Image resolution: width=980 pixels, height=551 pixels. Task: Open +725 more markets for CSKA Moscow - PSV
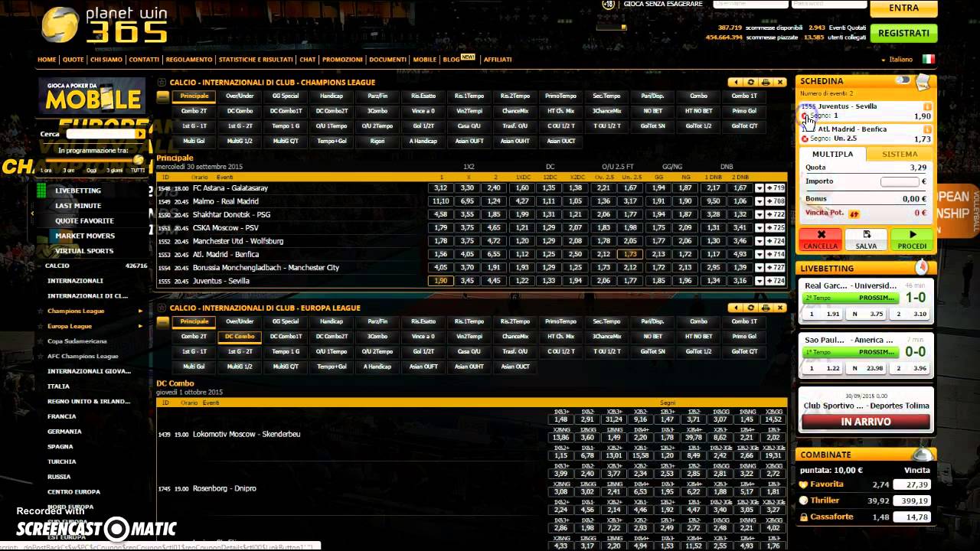[776, 228]
